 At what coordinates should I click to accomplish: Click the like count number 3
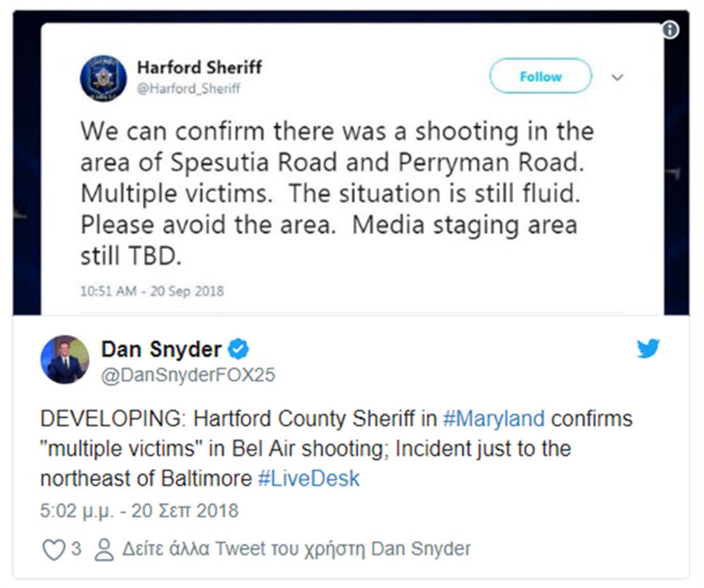(x=76, y=549)
